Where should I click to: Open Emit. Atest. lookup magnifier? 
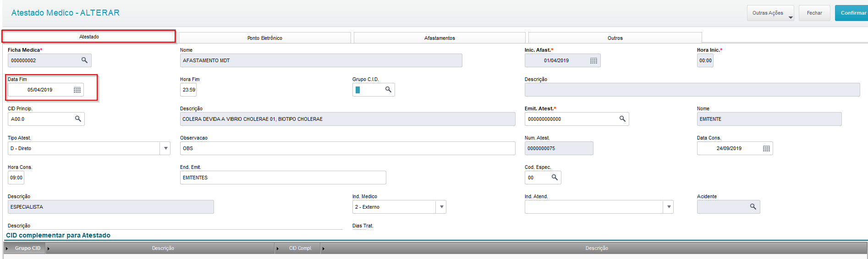622,119
